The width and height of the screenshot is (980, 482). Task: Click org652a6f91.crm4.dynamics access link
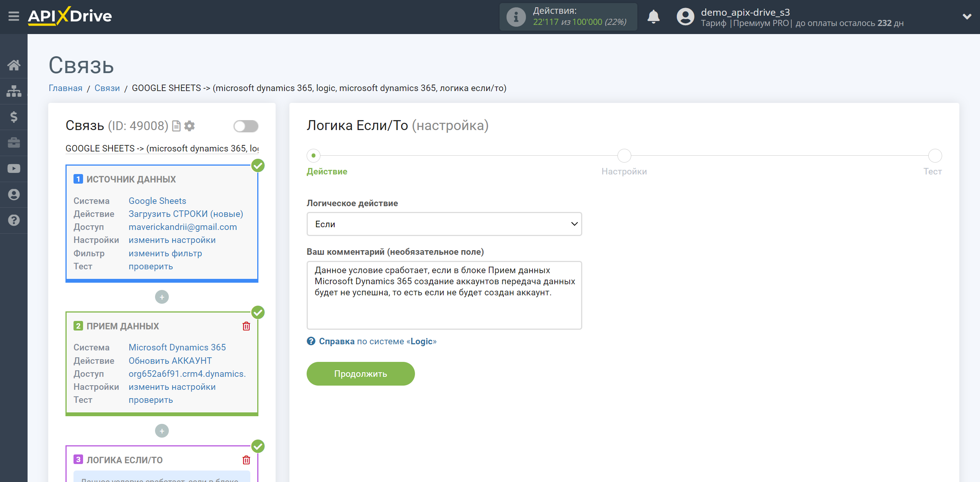click(x=187, y=374)
